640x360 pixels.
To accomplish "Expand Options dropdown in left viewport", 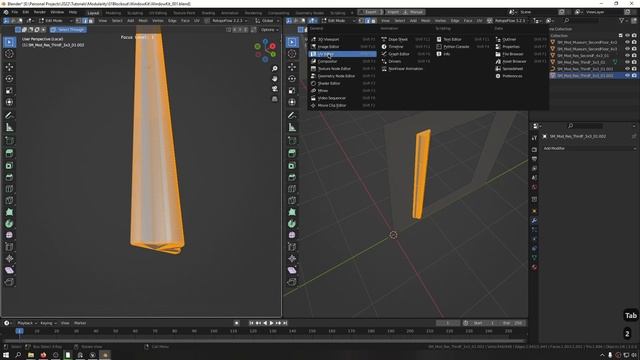I will [x=270, y=30].
